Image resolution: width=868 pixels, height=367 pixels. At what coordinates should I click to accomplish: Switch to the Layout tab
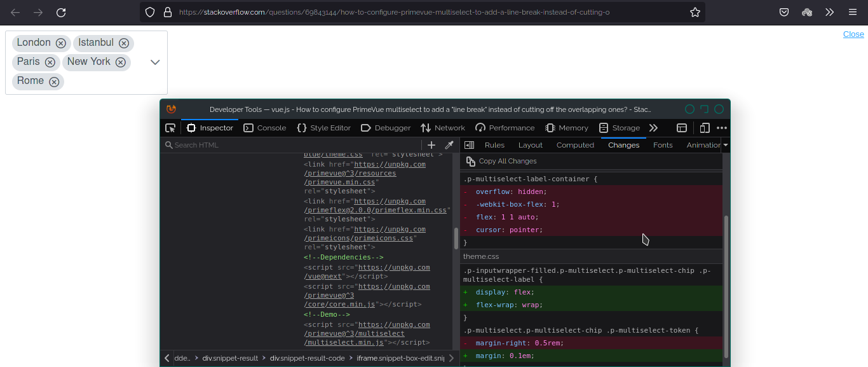click(x=531, y=145)
